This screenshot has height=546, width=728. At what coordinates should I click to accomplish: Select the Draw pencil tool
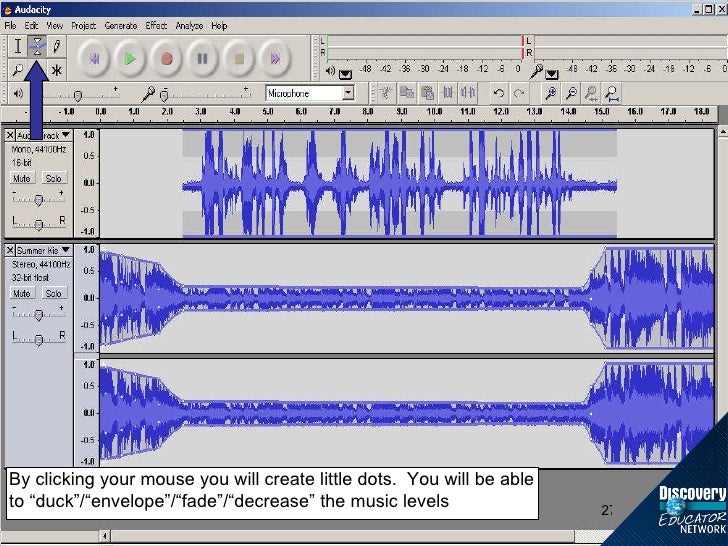click(x=57, y=45)
